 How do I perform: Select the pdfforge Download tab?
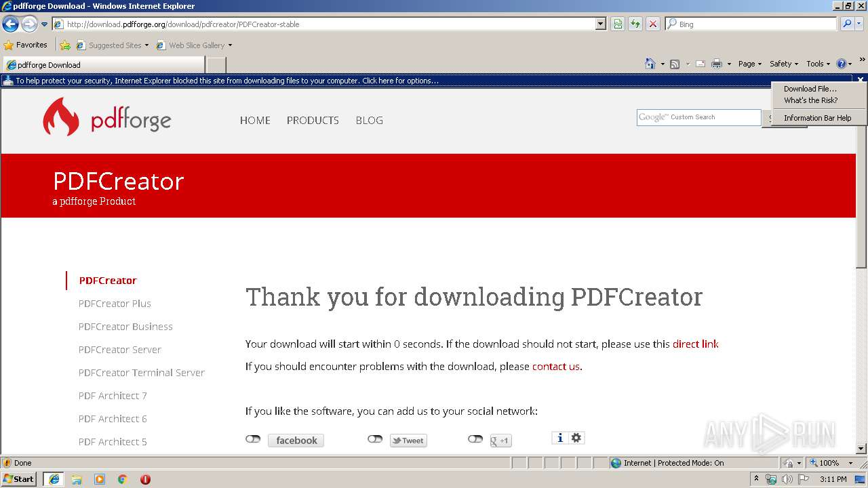click(103, 64)
